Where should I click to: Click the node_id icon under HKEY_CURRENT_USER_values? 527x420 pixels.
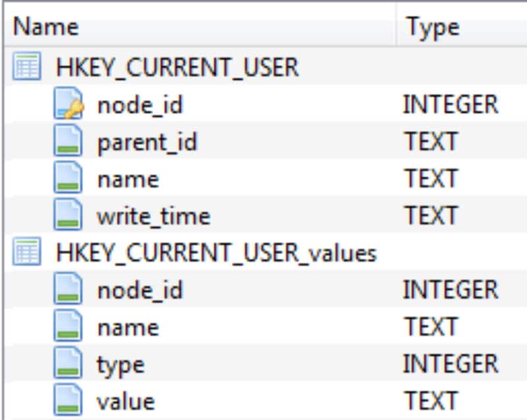point(69,290)
